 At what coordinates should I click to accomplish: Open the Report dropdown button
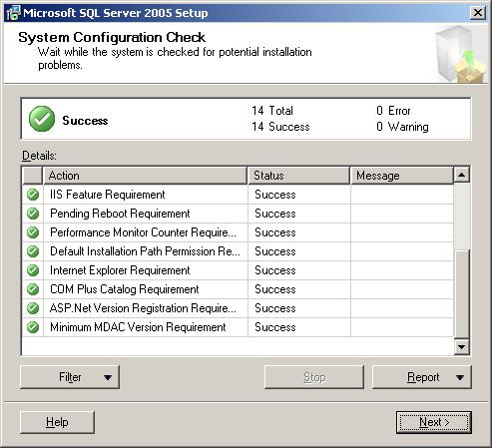pyautogui.click(x=422, y=377)
